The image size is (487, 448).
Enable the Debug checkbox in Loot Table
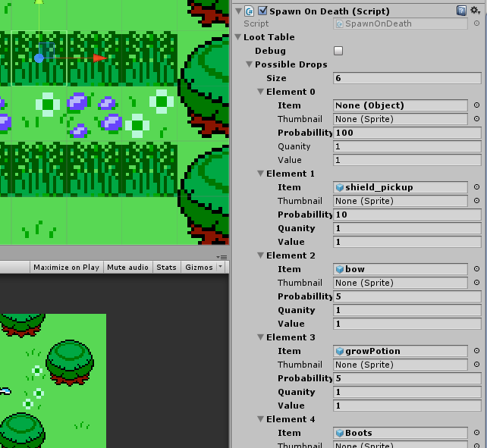[338, 51]
